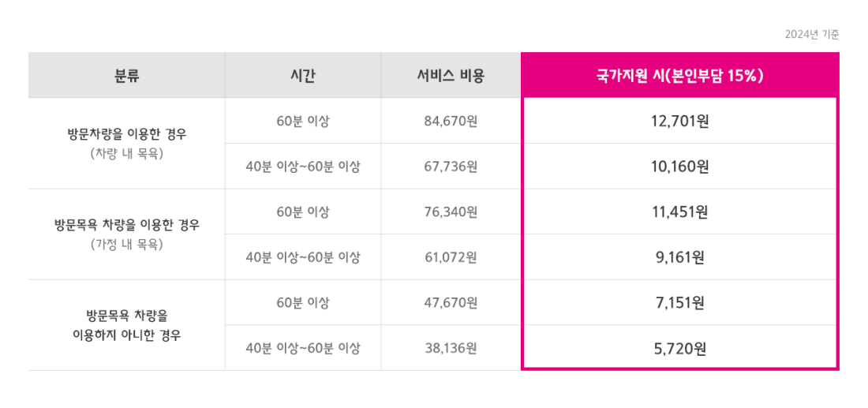This screenshot has width=868, height=408.
Task: Click the 11,451원 copay amount
Action: click(x=679, y=211)
